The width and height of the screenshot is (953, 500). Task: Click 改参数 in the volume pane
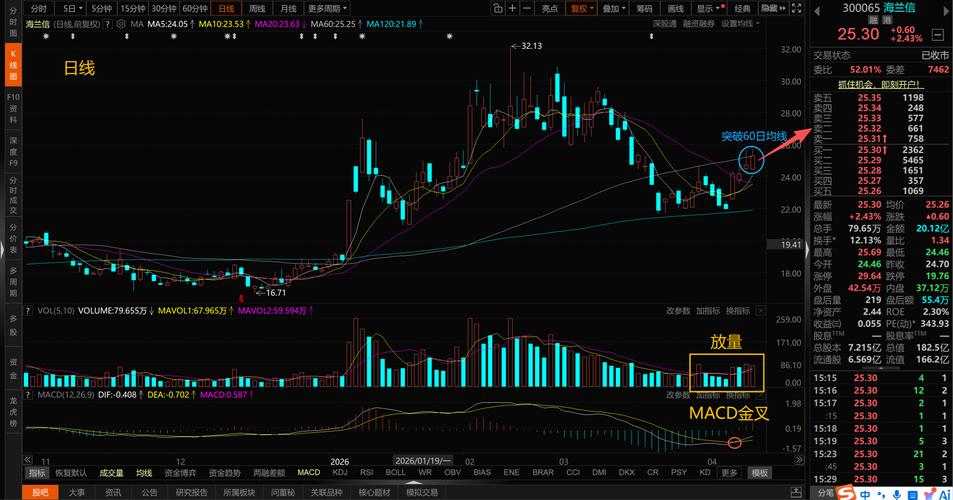point(678,310)
